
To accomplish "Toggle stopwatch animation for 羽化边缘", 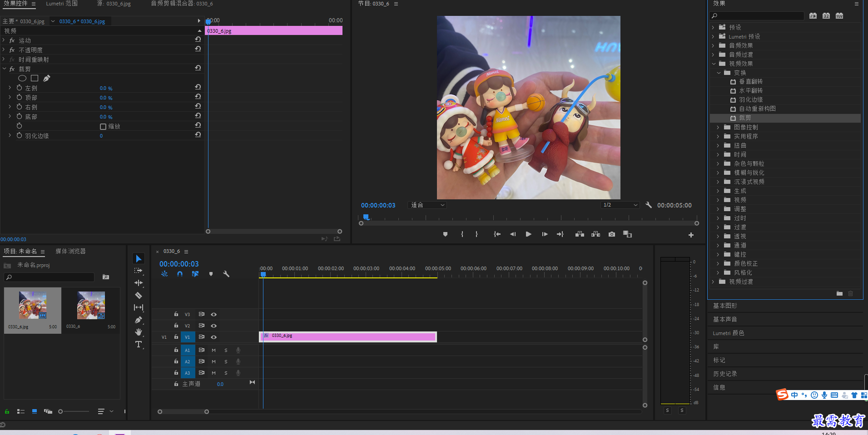I will pyautogui.click(x=19, y=135).
